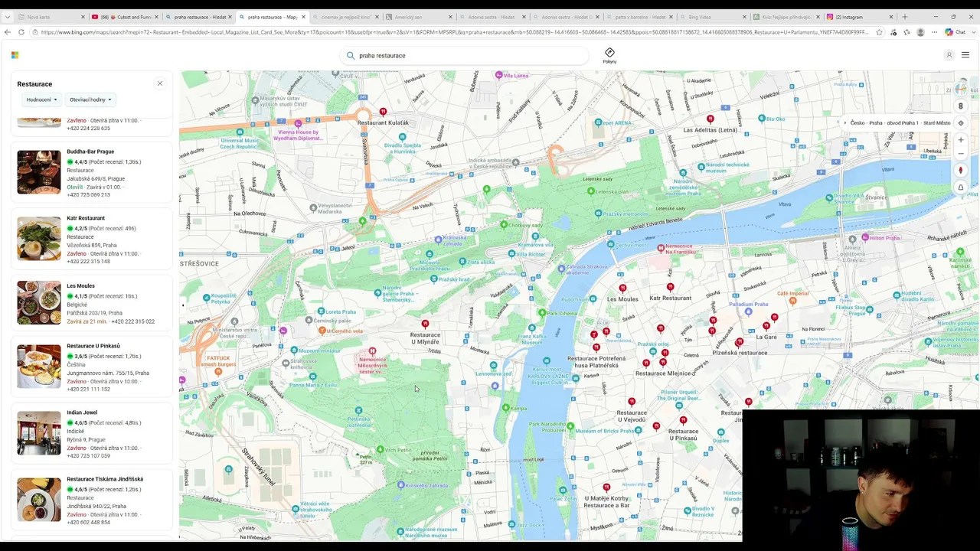Open Buddha-Bar Prague listing title

pyautogui.click(x=90, y=152)
